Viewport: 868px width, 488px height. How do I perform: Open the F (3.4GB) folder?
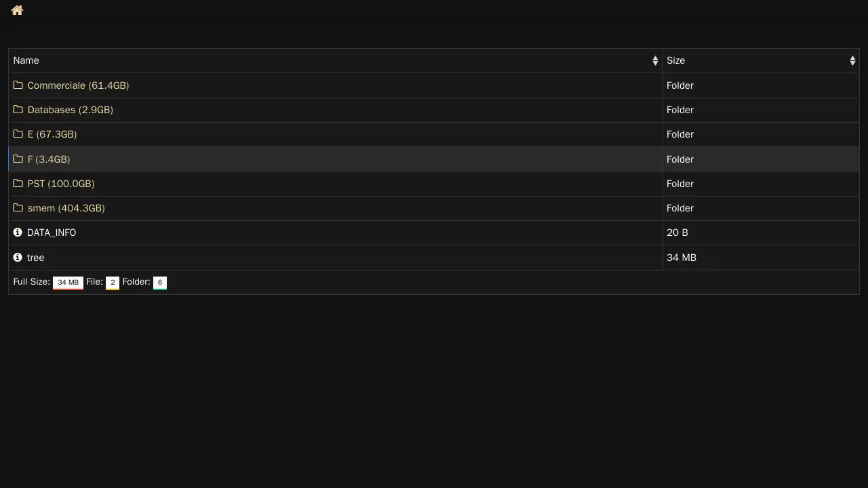(49, 159)
